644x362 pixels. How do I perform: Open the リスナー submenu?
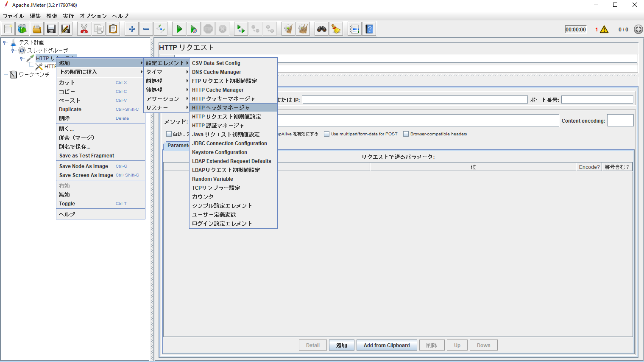click(166, 107)
